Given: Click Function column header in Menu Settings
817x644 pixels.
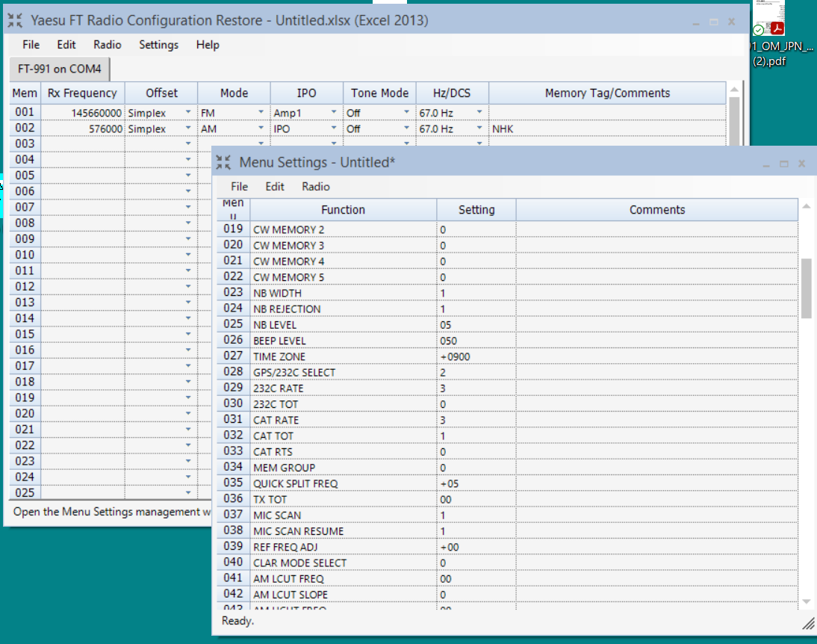Looking at the screenshot, I should pyautogui.click(x=343, y=210).
